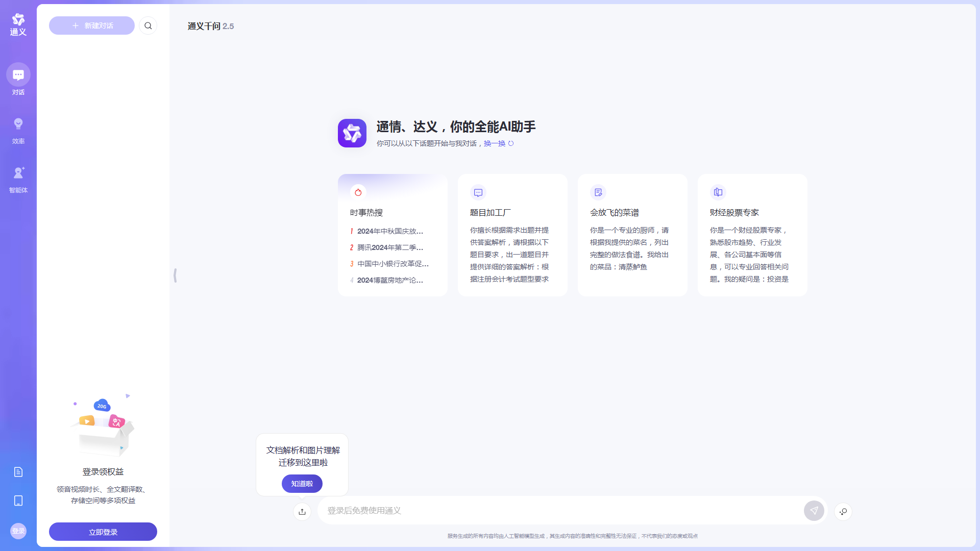Image resolution: width=980 pixels, height=551 pixels.
Task: Open the 会放飞的菜谱 prompt card
Action: click(x=632, y=235)
